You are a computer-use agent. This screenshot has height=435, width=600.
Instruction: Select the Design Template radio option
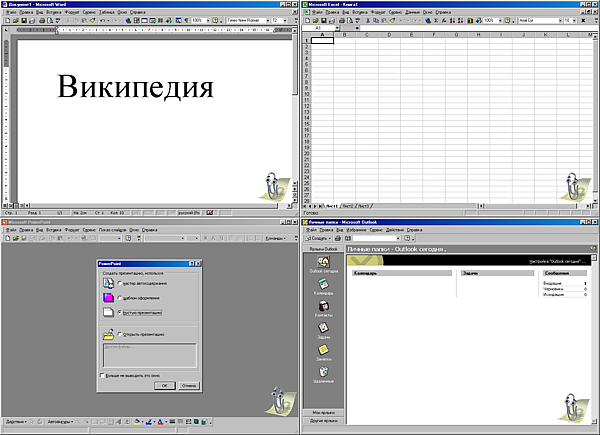(x=119, y=298)
